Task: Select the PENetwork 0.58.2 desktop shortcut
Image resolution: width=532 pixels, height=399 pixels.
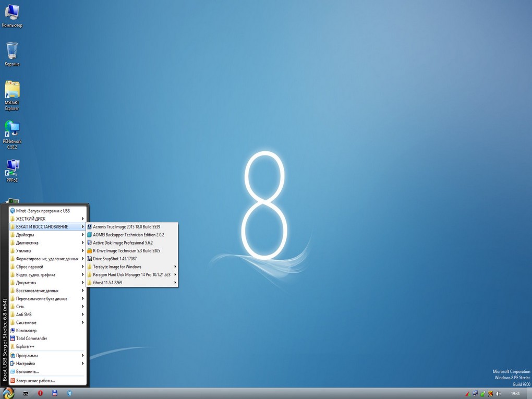Action: coord(12,135)
